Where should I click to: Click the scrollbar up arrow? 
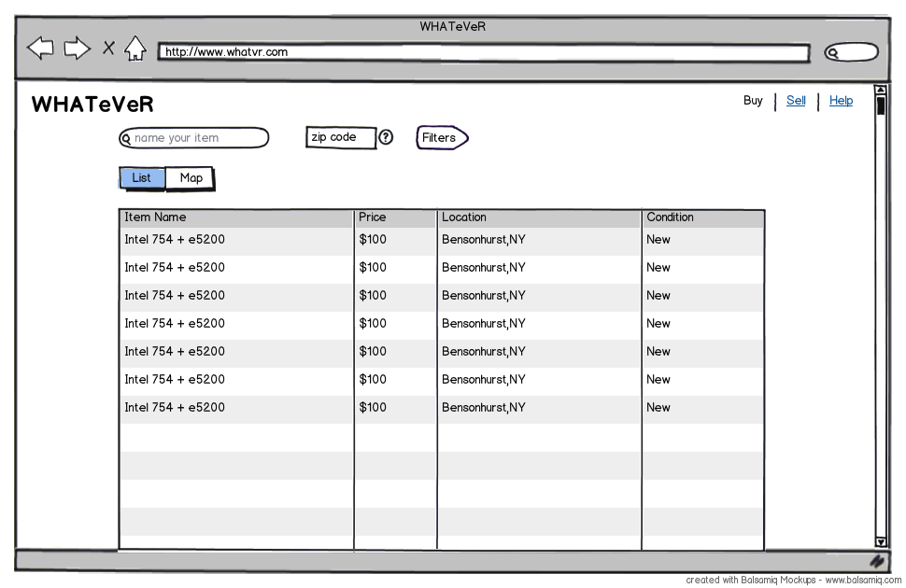click(x=880, y=91)
